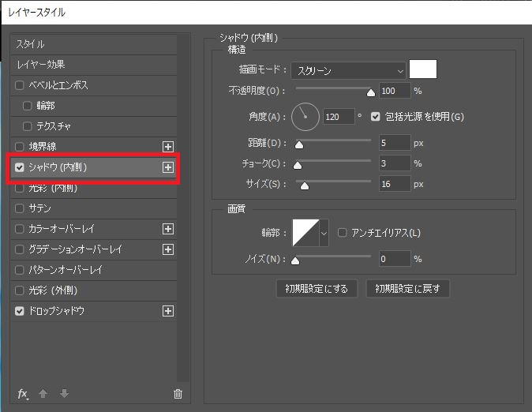532x412 pixels.
Task: Enable パターンオーバーレイ checkbox
Action: pos(20,270)
